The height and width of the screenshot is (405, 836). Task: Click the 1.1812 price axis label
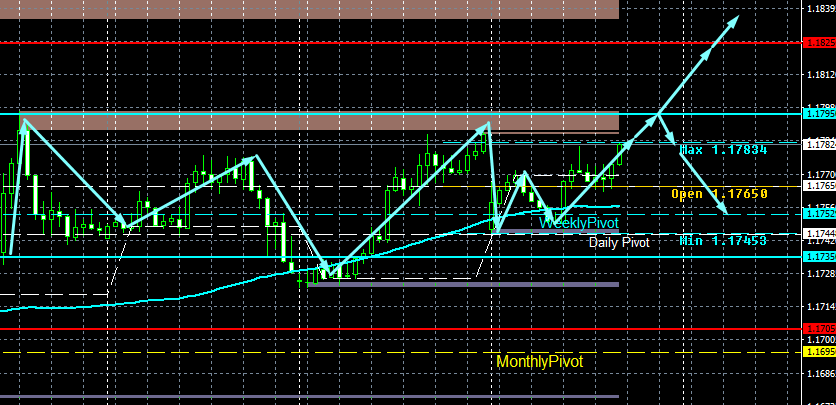821,75
